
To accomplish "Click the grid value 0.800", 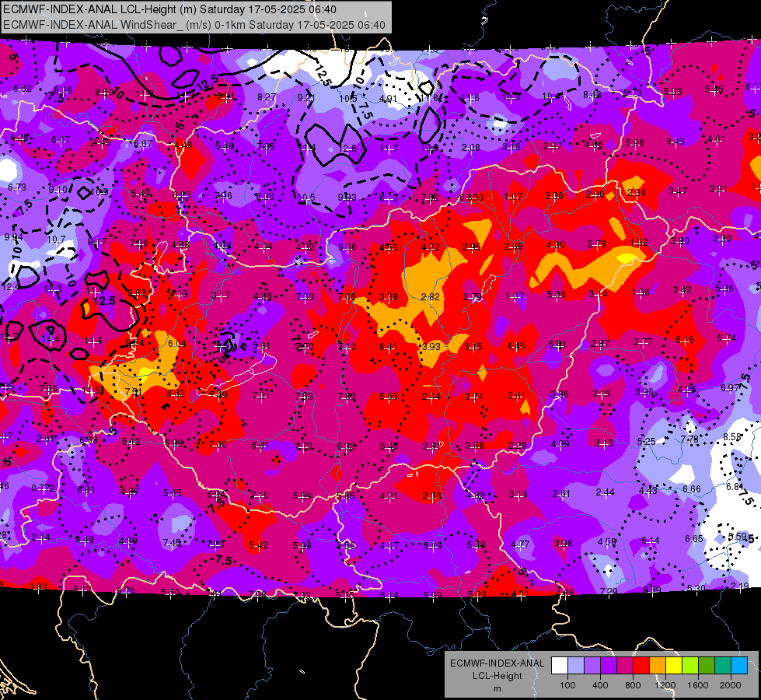I will pos(471,198).
